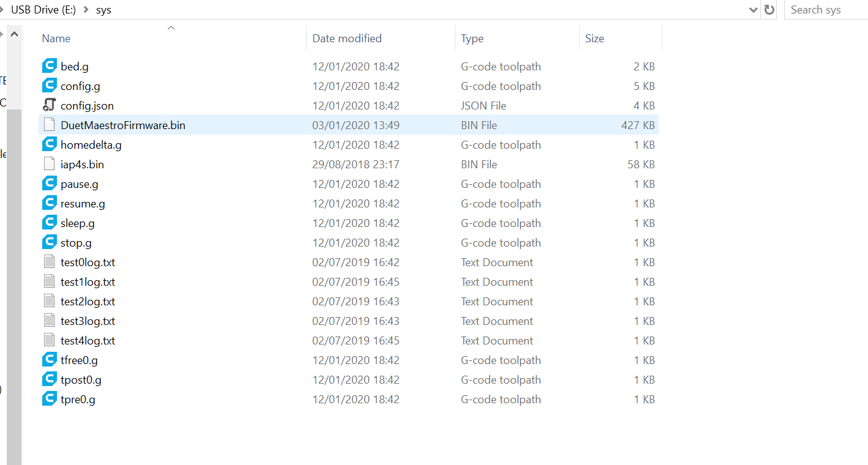This screenshot has height=465, width=868.
Task: Sort by Date modified column header
Action: pos(347,39)
